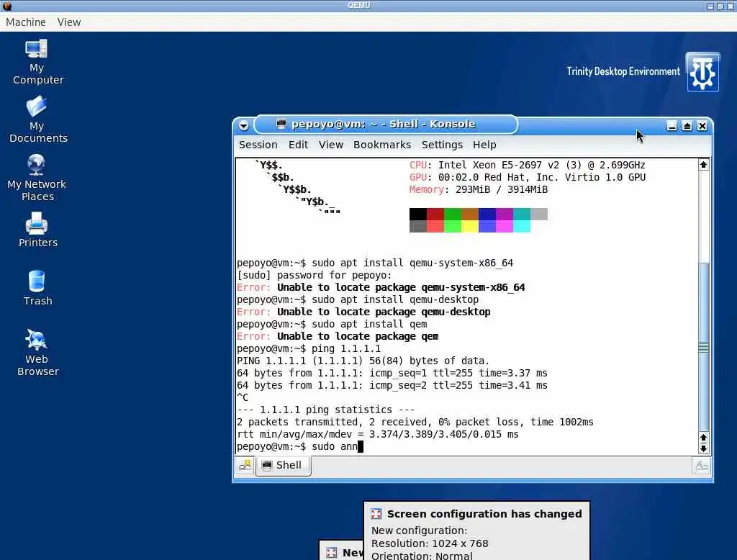Open the Edit menu in Konsole

tap(299, 145)
